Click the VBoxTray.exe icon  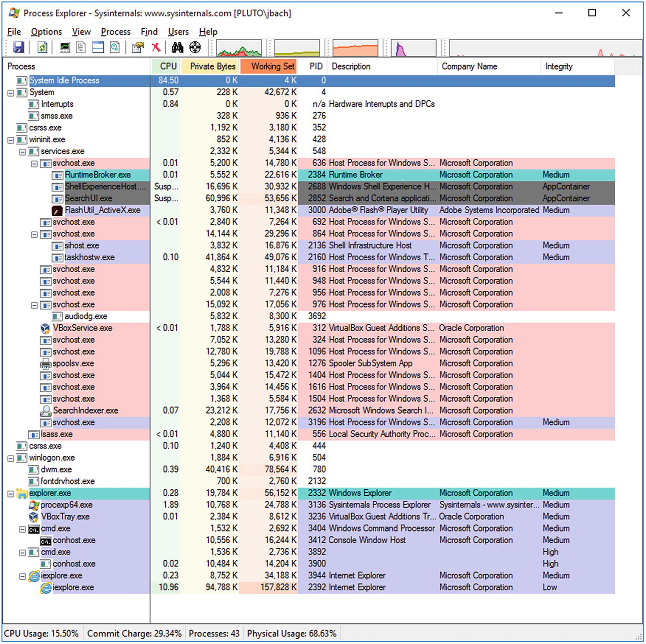point(34,517)
